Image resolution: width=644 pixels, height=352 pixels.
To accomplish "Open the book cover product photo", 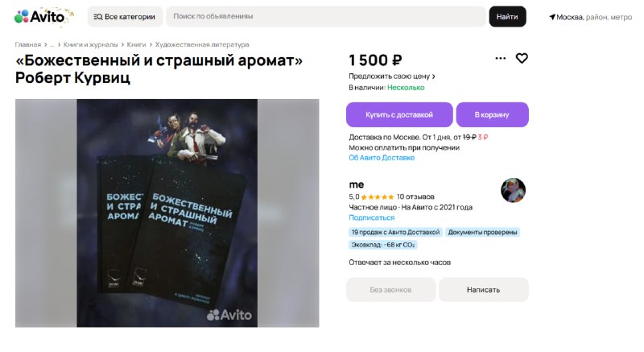I will coord(167,213).
